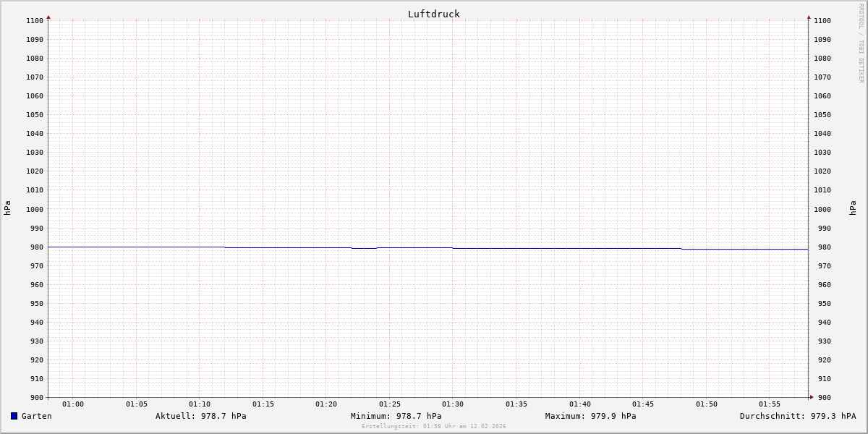Click the Maximum 979.9 hPa statistic

tap(590, 416)
